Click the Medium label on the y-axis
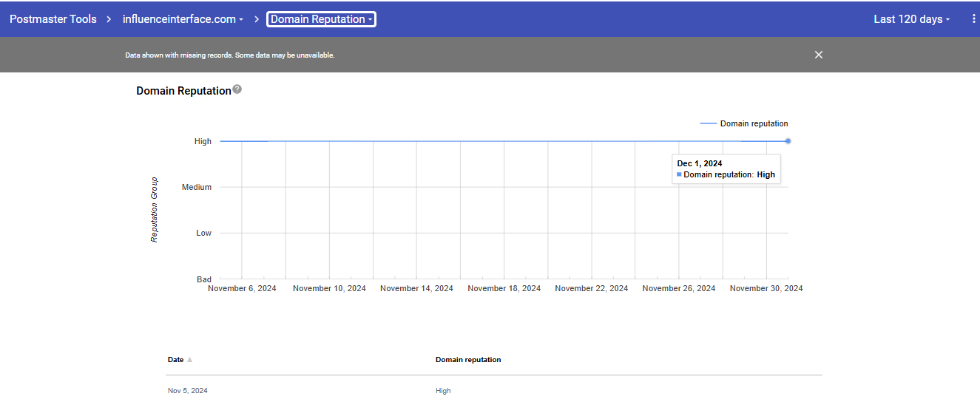The image size is (980, 402). (197, 187)
